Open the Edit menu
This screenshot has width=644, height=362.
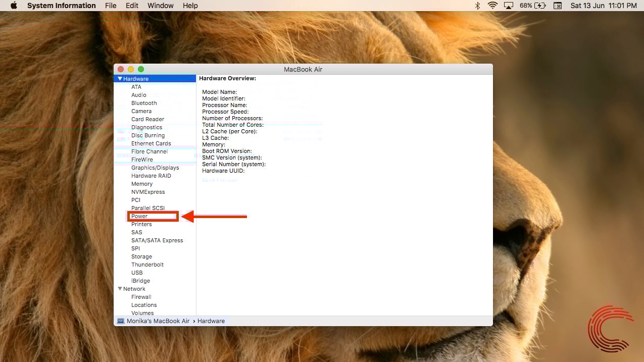tap(132, 6)
